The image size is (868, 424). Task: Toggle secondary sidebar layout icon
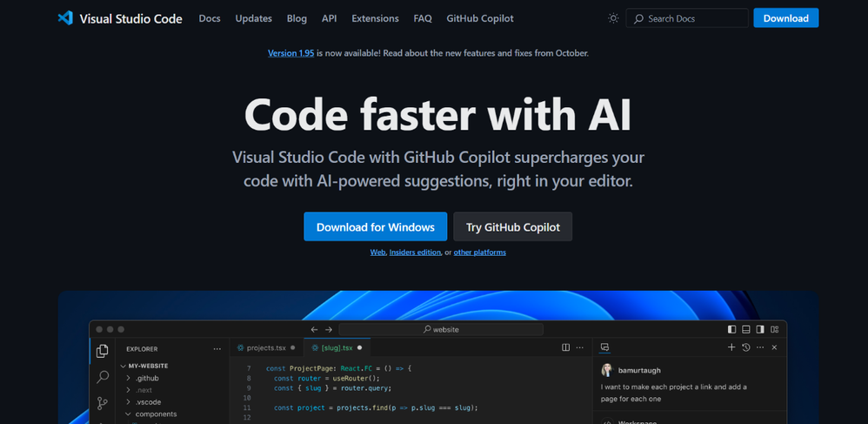[760, 329]
